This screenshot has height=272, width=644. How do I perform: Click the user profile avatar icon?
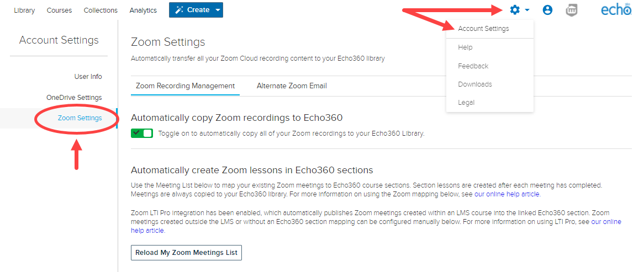click(547, 10)
